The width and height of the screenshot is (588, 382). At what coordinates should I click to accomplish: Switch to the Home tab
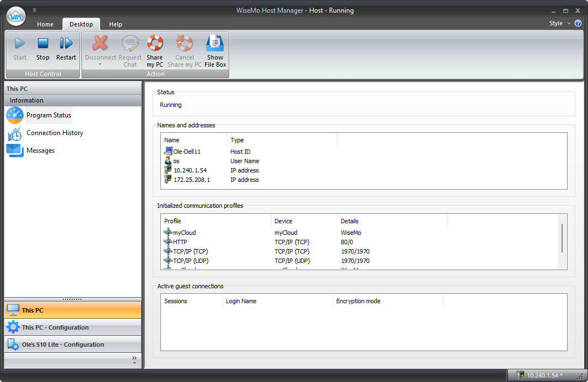[x=45, y=24]
